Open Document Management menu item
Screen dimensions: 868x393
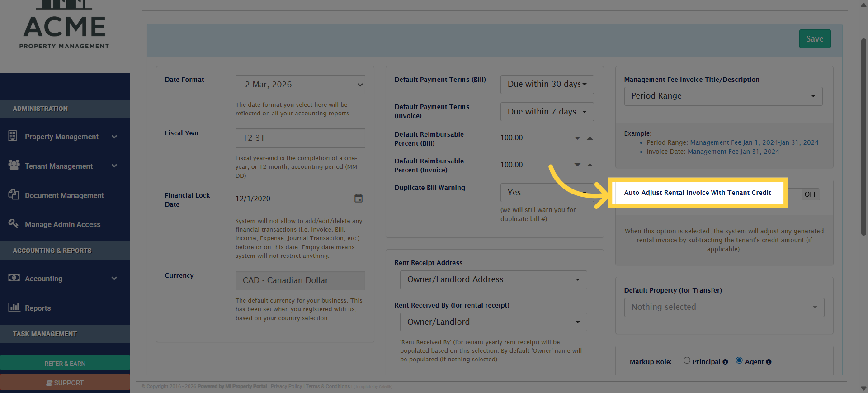[x=65, y=195]
